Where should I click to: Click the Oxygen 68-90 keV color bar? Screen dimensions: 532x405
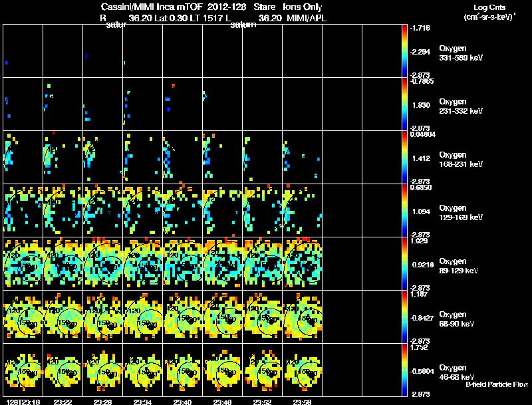point(404,317)
